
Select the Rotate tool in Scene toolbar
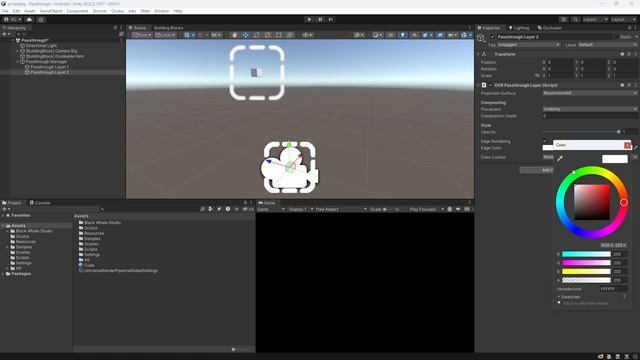(256, 35)
